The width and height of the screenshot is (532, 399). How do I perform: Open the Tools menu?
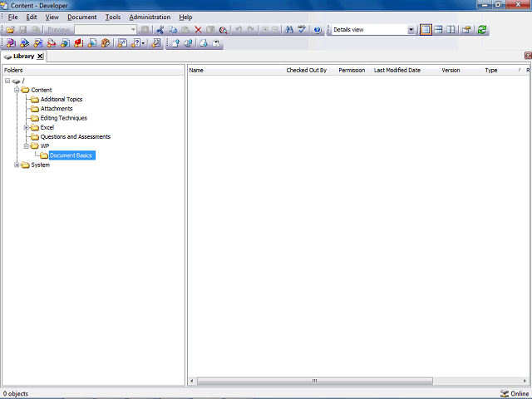click(113, 17)
